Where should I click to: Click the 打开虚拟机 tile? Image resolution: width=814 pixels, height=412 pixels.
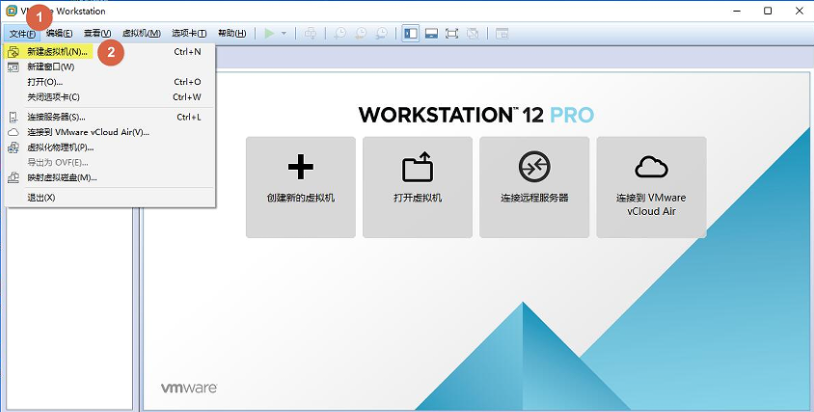417,187
